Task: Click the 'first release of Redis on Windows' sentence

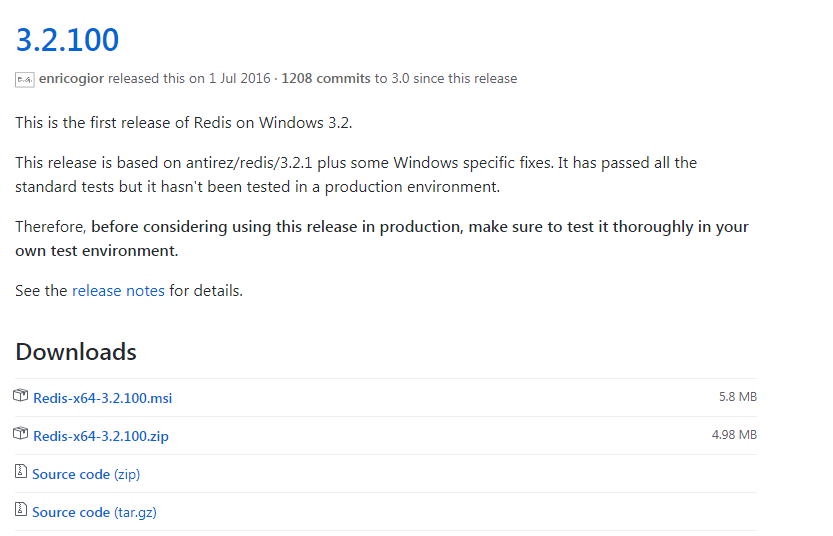Action: (184, 123)
